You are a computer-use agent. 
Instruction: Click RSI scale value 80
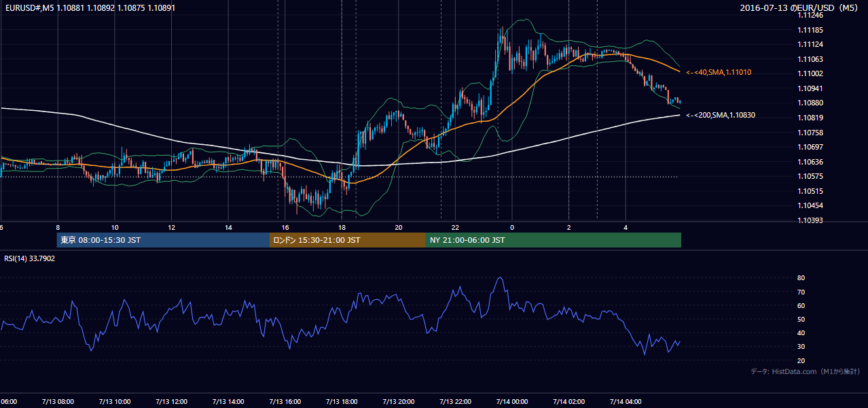pyautogui.click(x=801, y=278)
